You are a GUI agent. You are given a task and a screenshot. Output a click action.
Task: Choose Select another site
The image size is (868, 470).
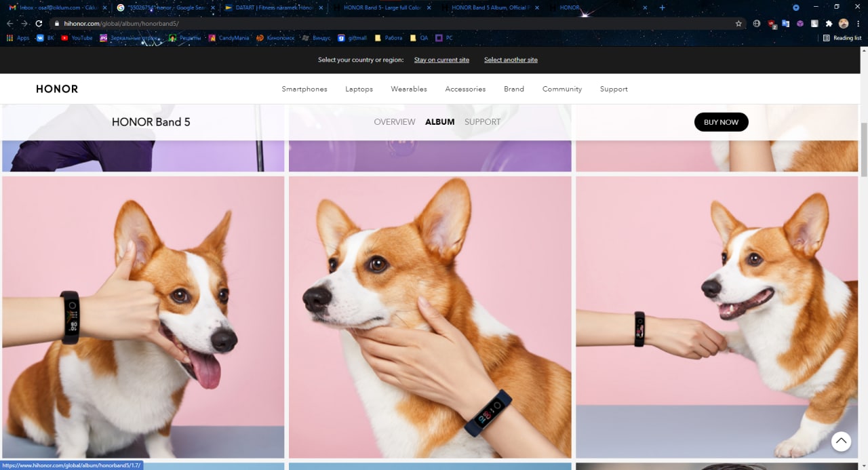click(x=511, y=60)
